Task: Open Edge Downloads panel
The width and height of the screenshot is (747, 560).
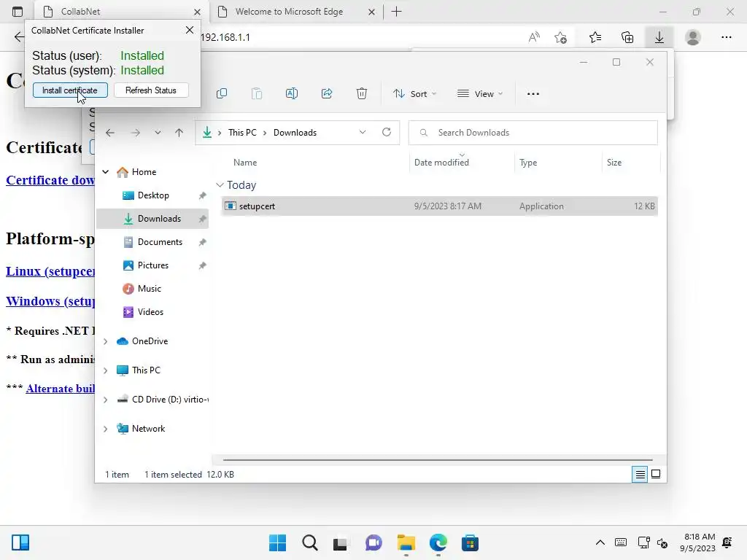Action: 659,37
